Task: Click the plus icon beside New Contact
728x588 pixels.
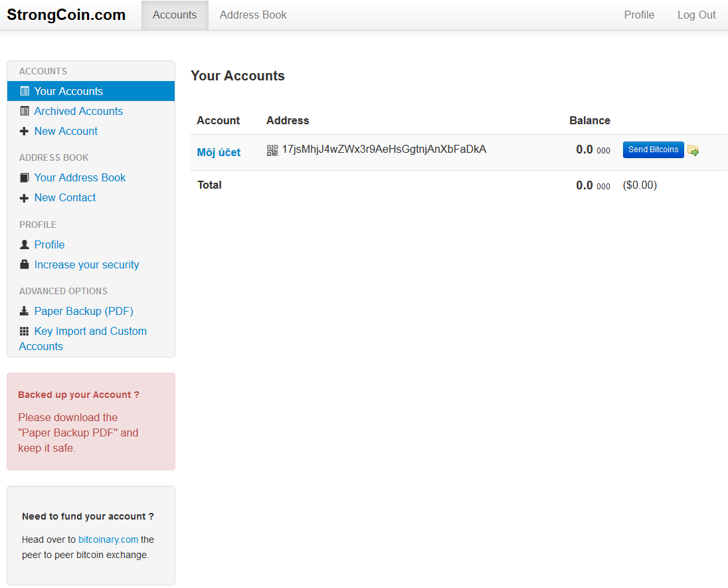Action: click(x=24, y=198)
